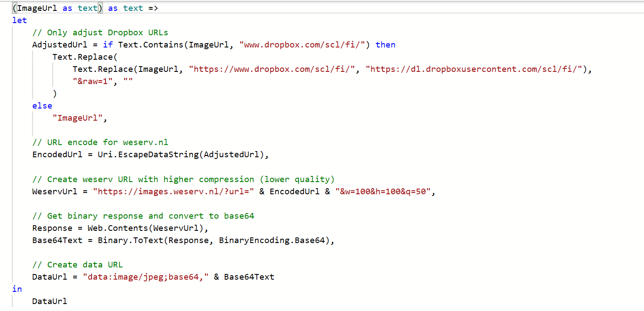This screenshot has height=311, width=644.
Task: Click the BinaryEncoding.Base64 argument
Action: pyautogui.click(x=272, y=240)
